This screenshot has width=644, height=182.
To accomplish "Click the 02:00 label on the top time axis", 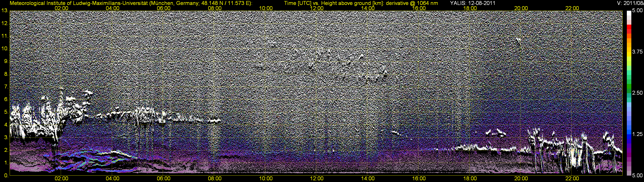I will click(61, 8).
